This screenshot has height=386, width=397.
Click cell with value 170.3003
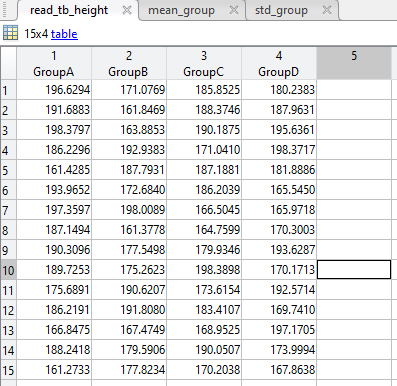279,230
